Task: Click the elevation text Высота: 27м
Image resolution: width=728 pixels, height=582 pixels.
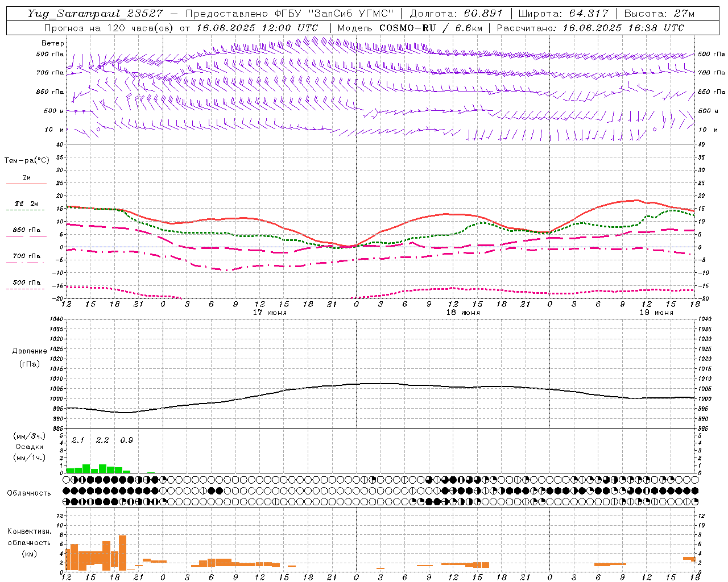Action: click(659, 14)
